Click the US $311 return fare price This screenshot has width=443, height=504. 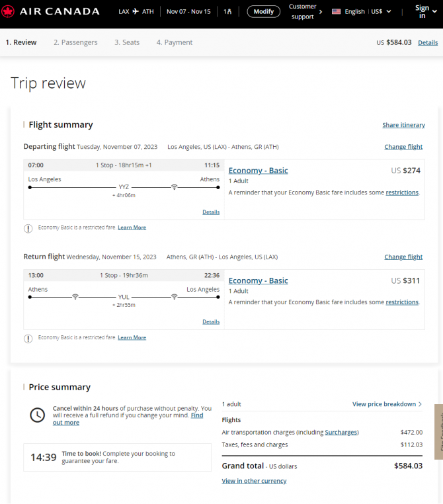pos(406,280)
